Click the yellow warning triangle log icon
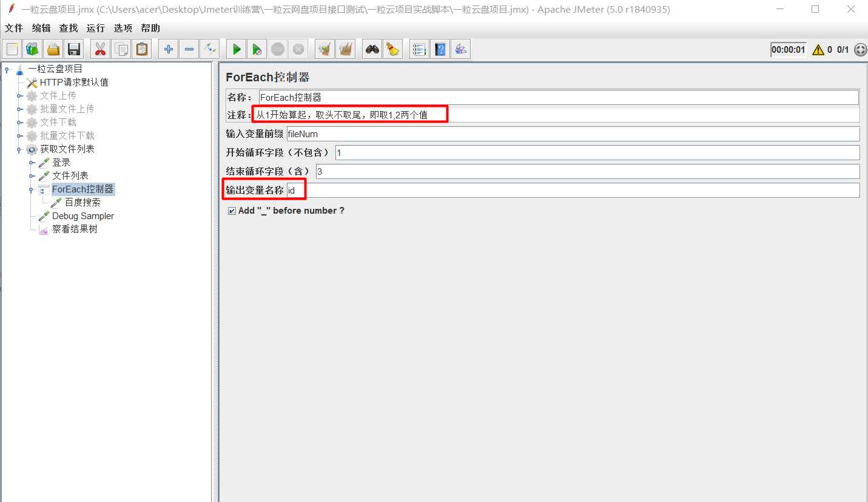Screen dimensions: 868x502 pos(818,50)
